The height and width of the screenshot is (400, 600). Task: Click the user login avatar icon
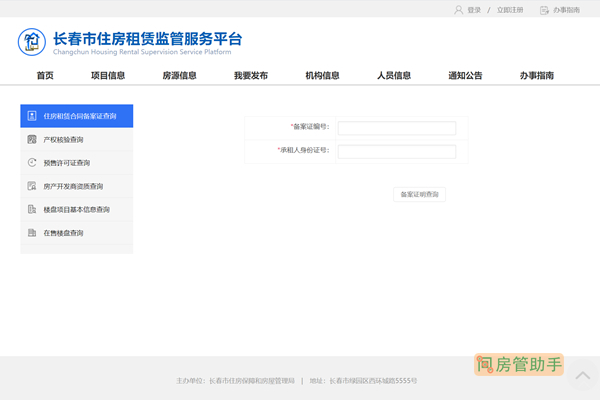pyautogui.click(x=458, y=10)
